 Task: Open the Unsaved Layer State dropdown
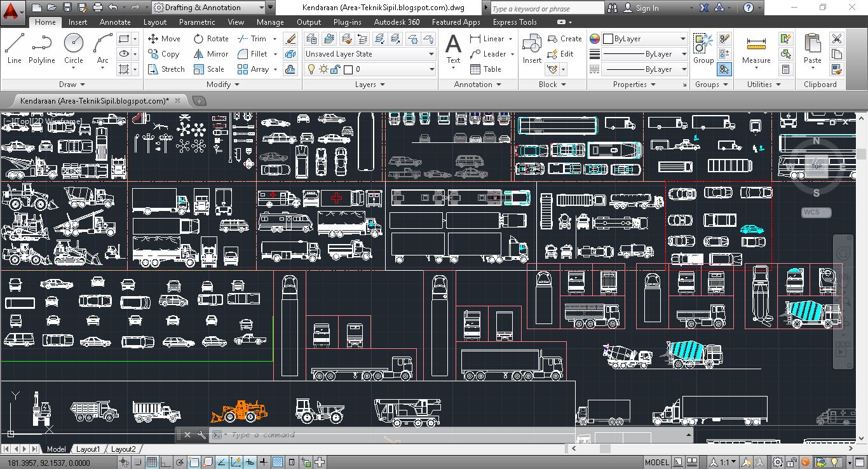coord(370,54)
